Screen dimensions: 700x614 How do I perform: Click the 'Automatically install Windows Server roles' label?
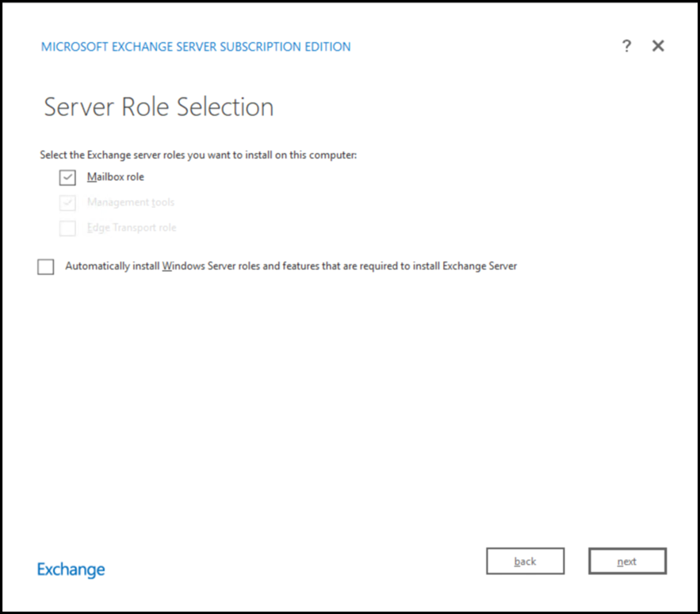(x=291, y=267)
